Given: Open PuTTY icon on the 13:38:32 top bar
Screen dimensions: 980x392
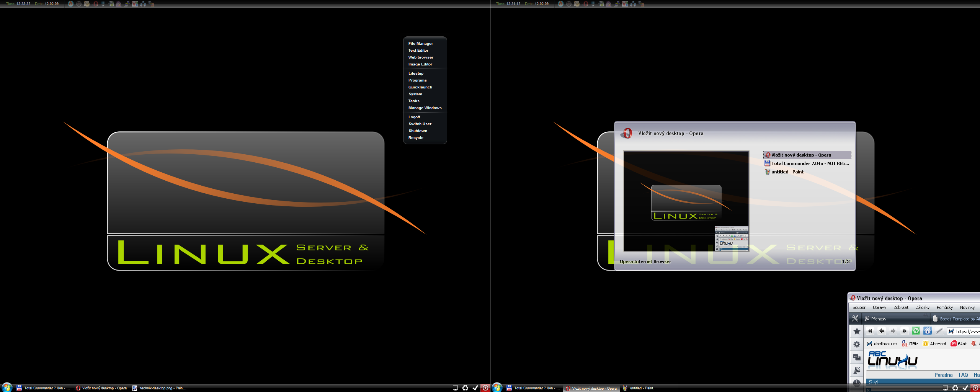Looking at the screenshot, I should [127, 4].
